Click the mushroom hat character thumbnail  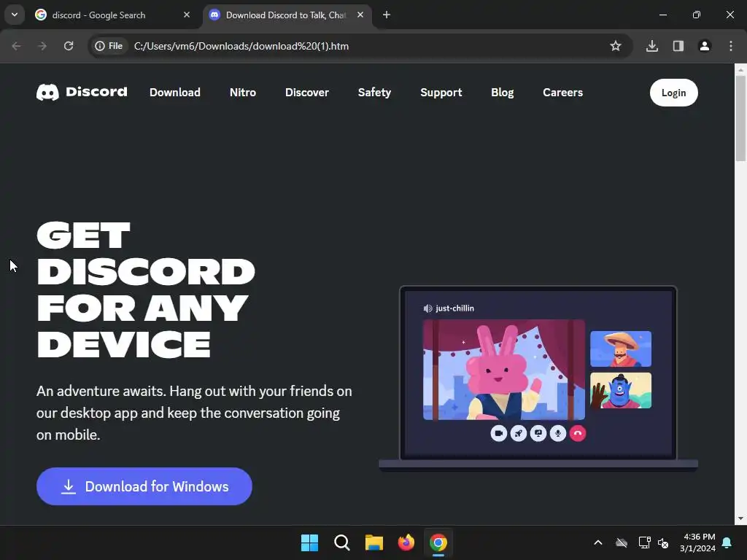coord(621,349)
